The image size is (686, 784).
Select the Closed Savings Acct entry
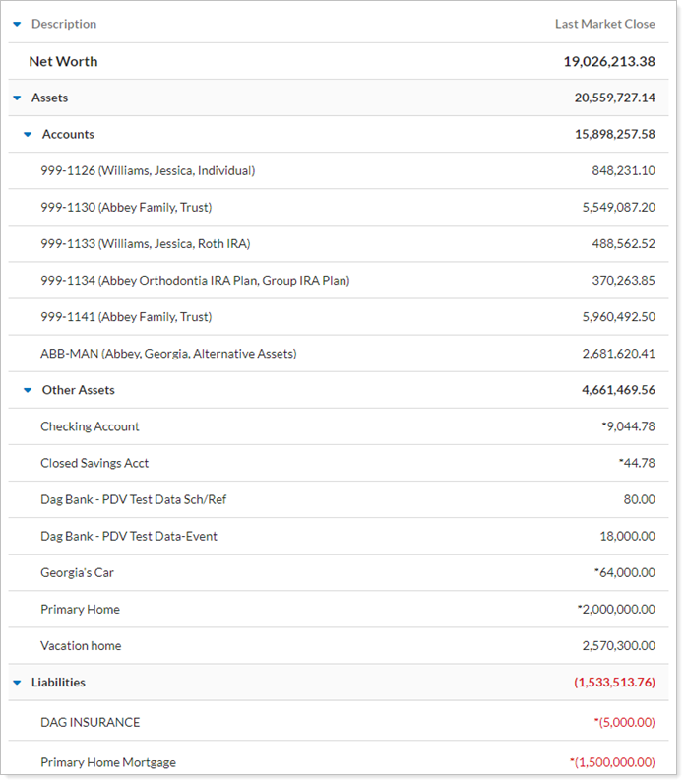point(94,463)
